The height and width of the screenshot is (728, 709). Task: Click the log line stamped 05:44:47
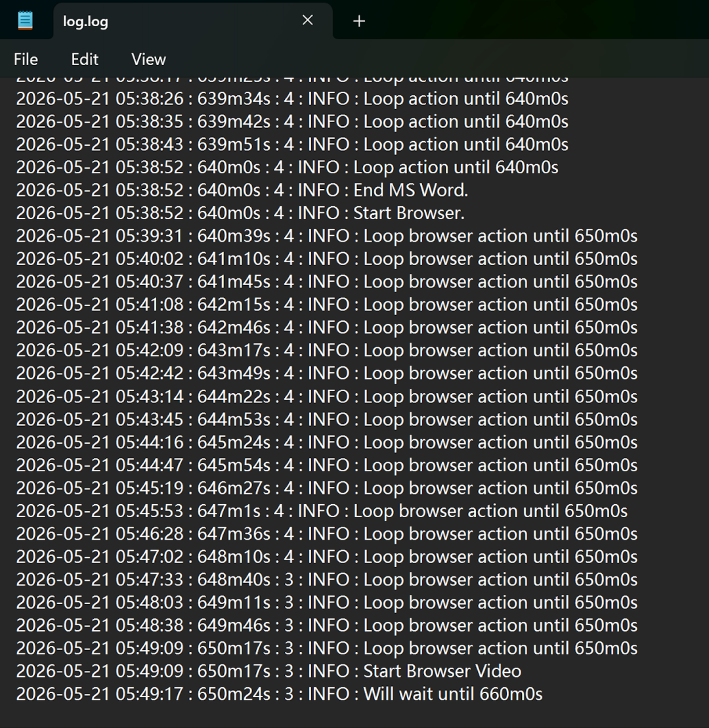pyautogui.click(x=327, y=465)
